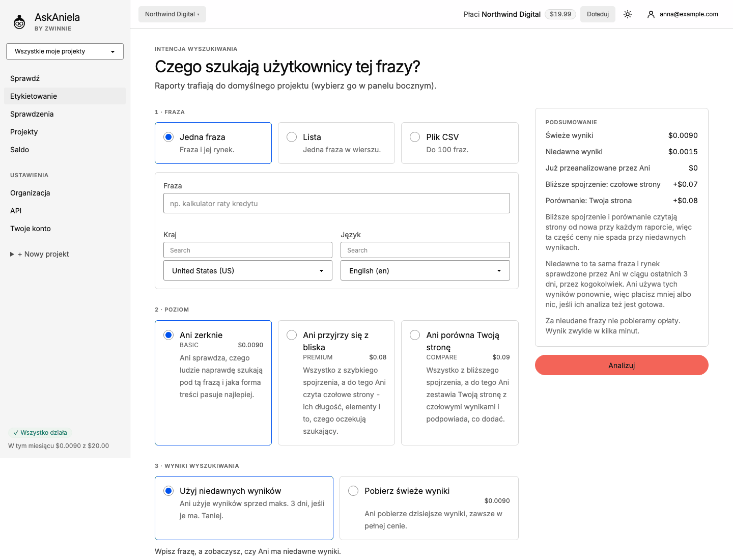
Task: Open 'Organizacja' settings
Action: click(x=65, y=193)
